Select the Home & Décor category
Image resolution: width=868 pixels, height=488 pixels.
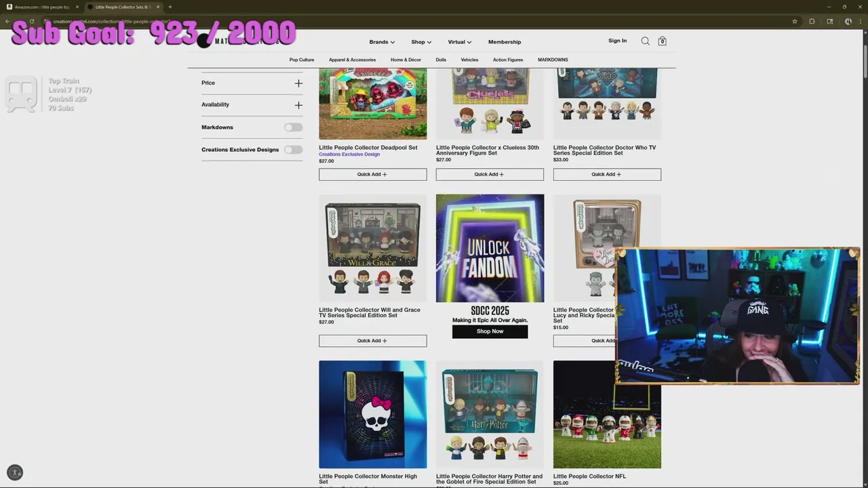tap(406, 60)
